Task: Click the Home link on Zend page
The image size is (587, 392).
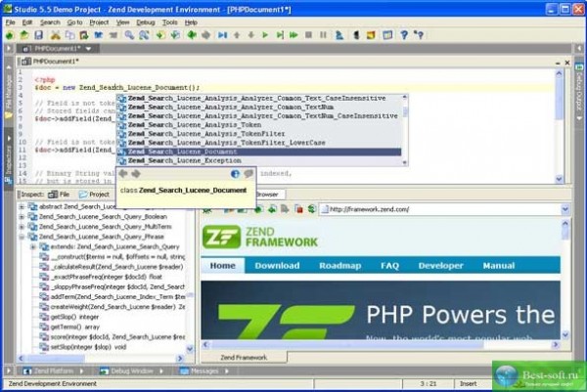Action: click(x=223, y=266)
